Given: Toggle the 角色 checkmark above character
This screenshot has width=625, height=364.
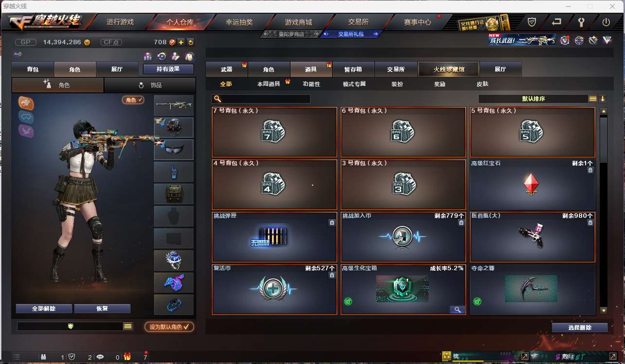Looking at the screenshot, I should pyautogui.click(x=133, y=100).
